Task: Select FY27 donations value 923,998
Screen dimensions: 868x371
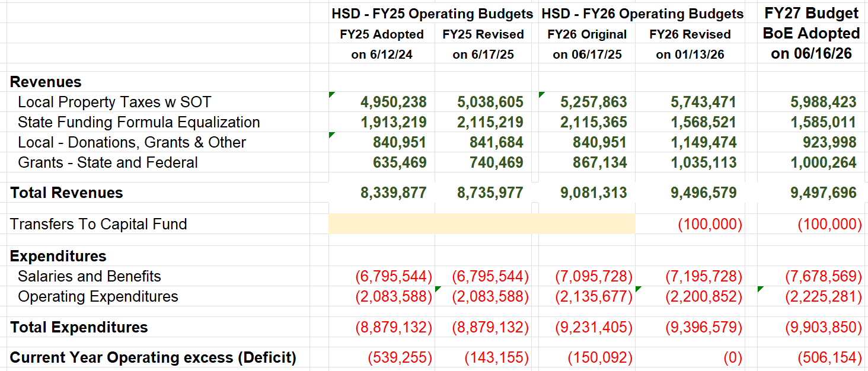Action: pyautogui.click(x=829, y=142)
